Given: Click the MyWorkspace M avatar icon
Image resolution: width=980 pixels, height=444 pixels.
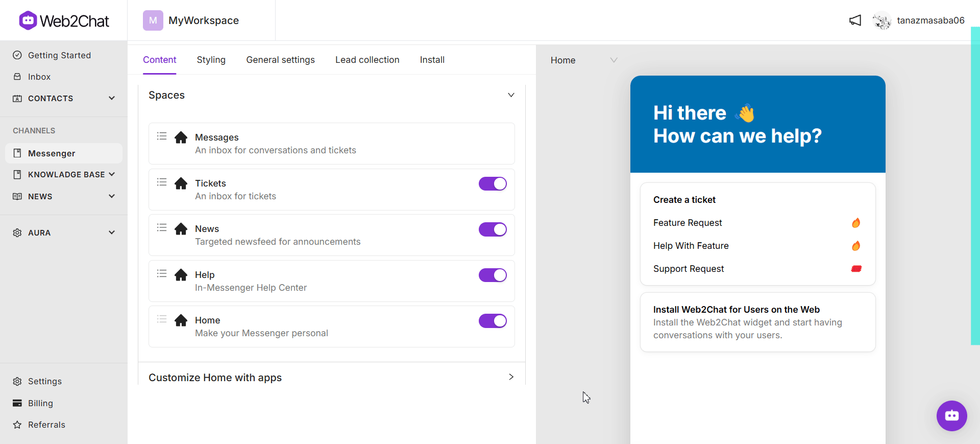Looking at the screenshot, I should click(153, 20).
